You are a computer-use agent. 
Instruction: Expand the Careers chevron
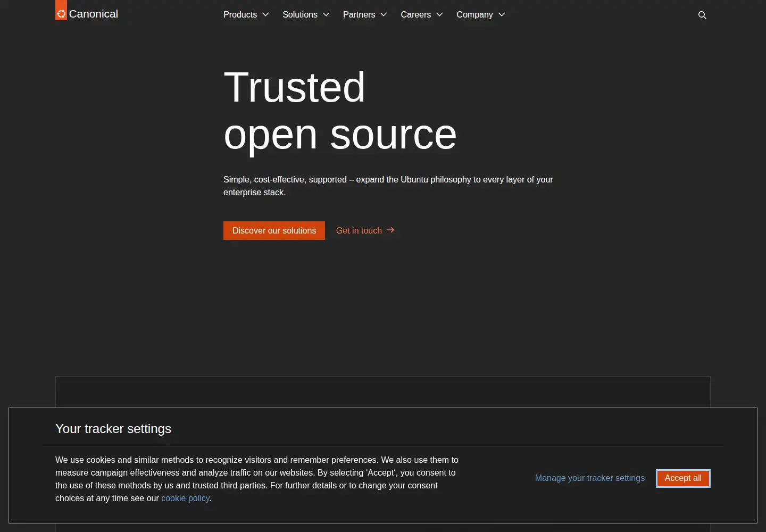click(439, 14)
